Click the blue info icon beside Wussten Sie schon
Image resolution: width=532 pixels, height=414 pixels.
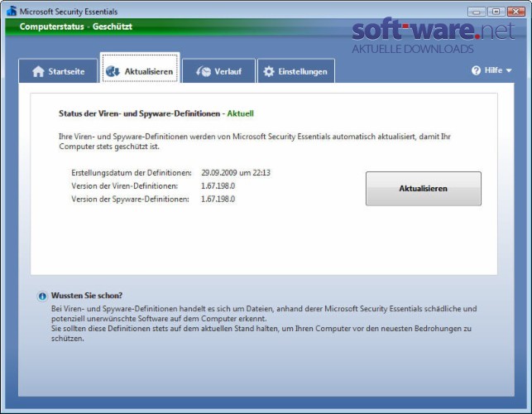click(x=42, y=296)
